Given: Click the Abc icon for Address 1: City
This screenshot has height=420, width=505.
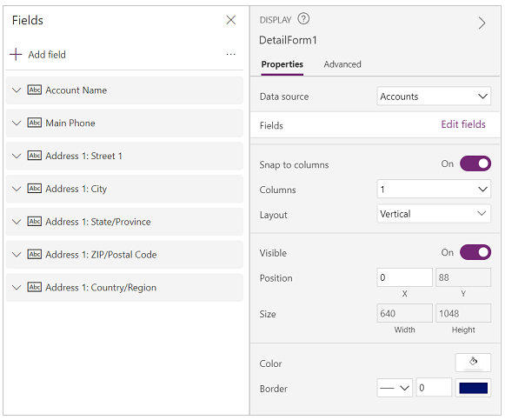Looking at the screenshot, I should [x=35, y=189].
